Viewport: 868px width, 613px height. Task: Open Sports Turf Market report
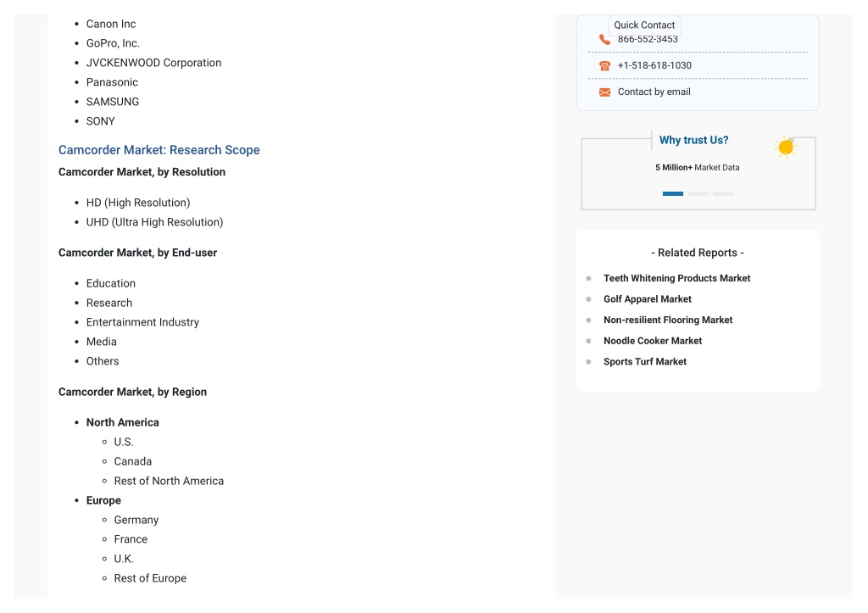645,361
